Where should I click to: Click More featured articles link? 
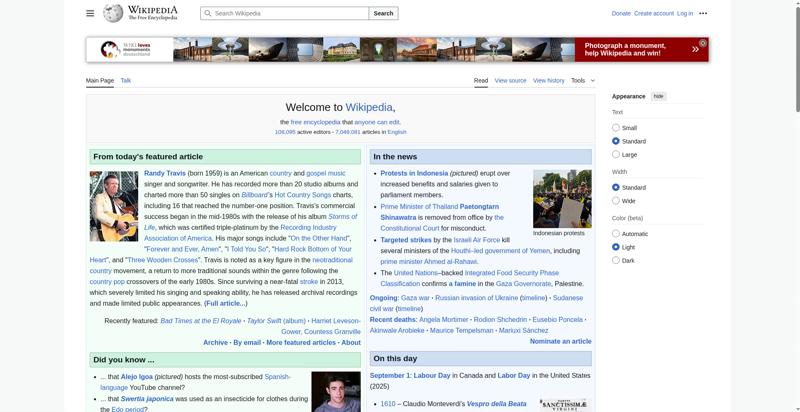(301, 343)
